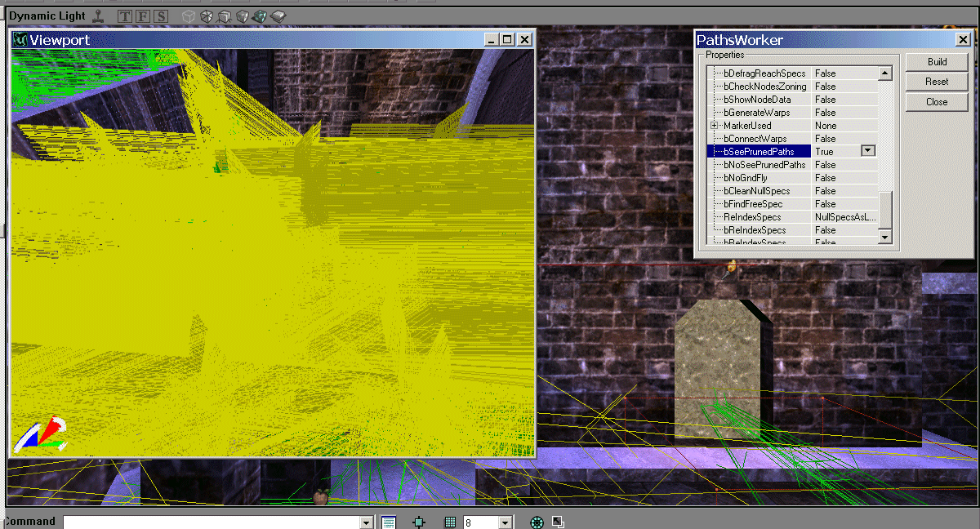Click the maximize viewport icon in bottom bar
This screenshot has width=980, height=529.
coord(558,522)
